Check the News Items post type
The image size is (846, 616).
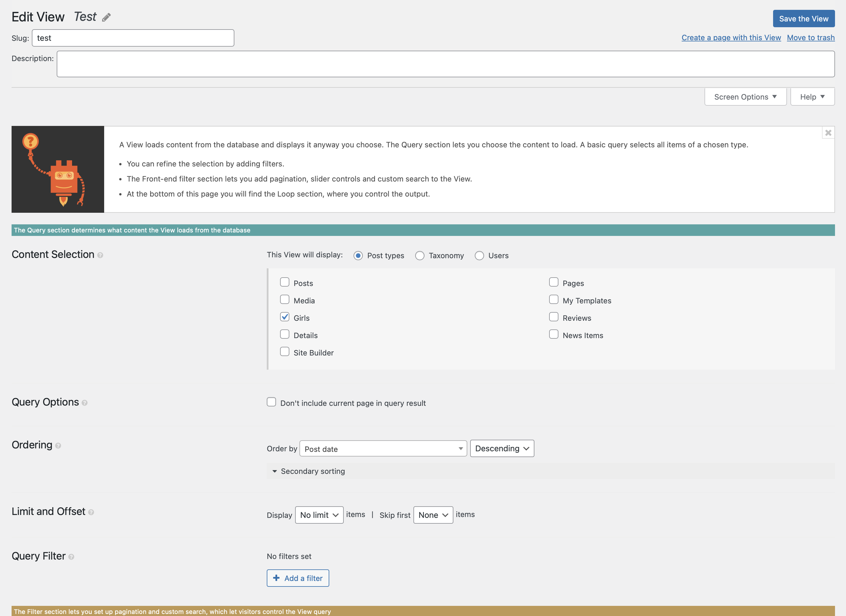[x=553, y=334]
